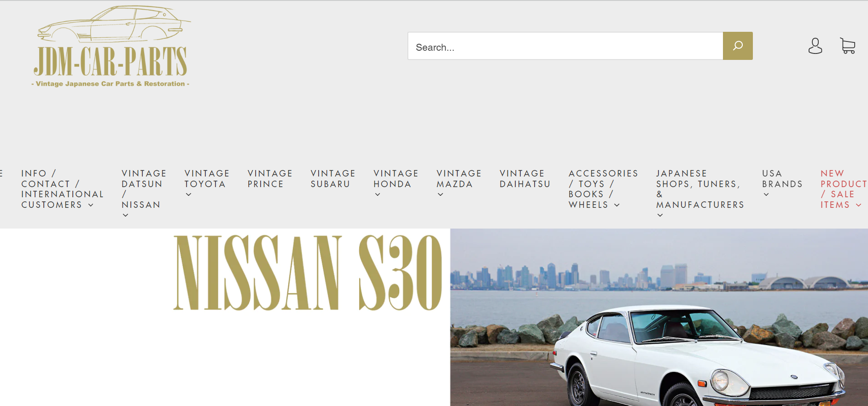The width and height of the screenshot is (868, 406).
Task: Expand the New Products / Sale Items chevron
Action: click(x=858, y=205)
